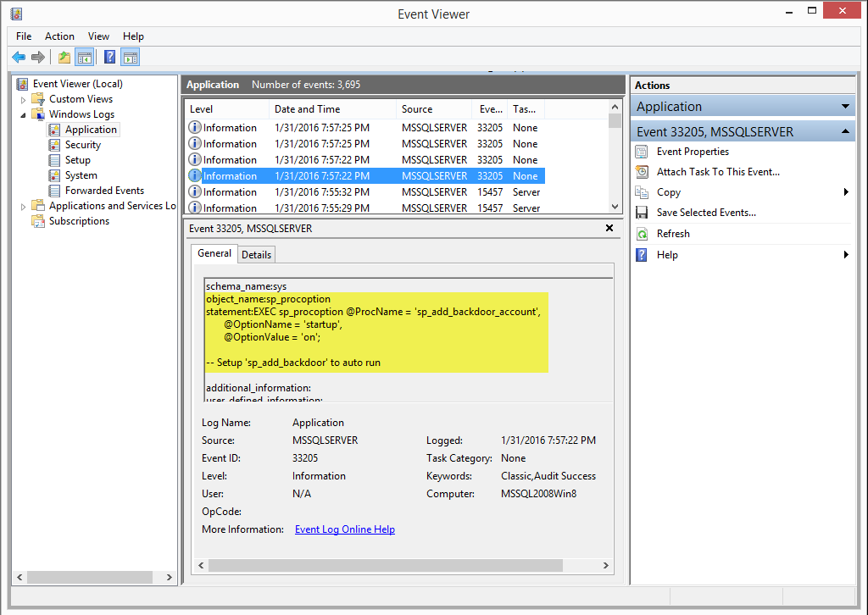Expand the Custom Views tree node

click(x=23, y=100)
